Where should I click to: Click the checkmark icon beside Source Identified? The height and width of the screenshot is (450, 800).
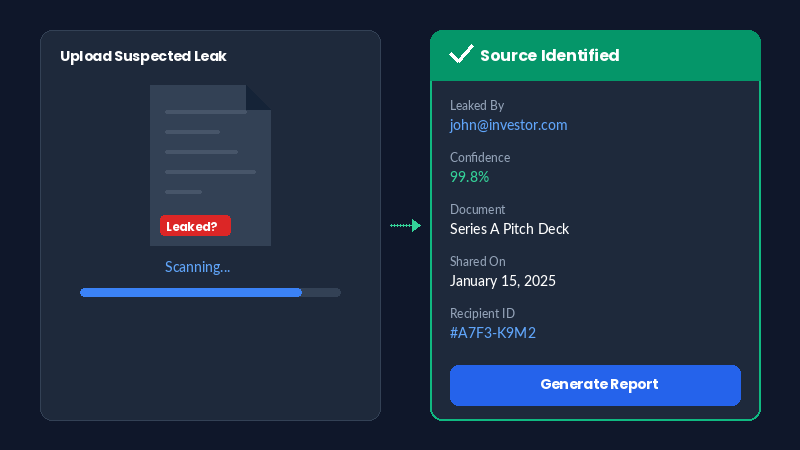[x=461, y=55]
